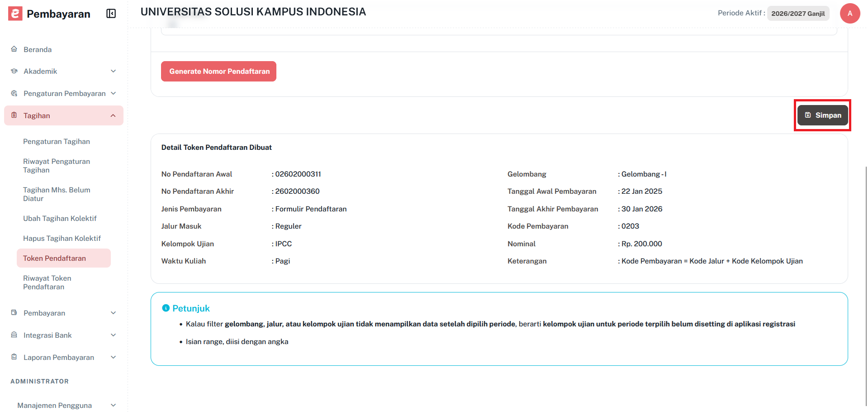Viewport: 868px width, 412px height.
Task: Click Generate Nomor Pendaftaran button
Action: click(x=218, y=71)
